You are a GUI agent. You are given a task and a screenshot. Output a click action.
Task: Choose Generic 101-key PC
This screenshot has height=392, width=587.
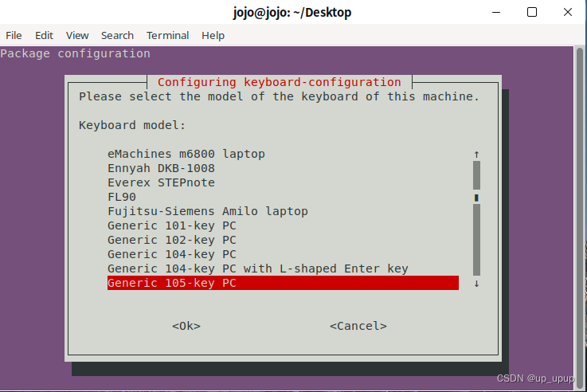283,225
